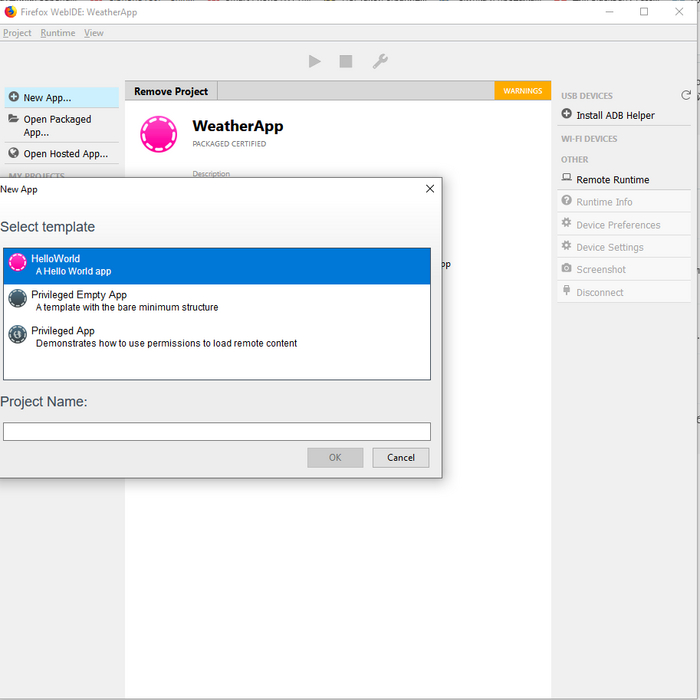Click the orange WARNINGS badge
The image size is (700, 700).
pyautogui.click(x=522, y=91)
